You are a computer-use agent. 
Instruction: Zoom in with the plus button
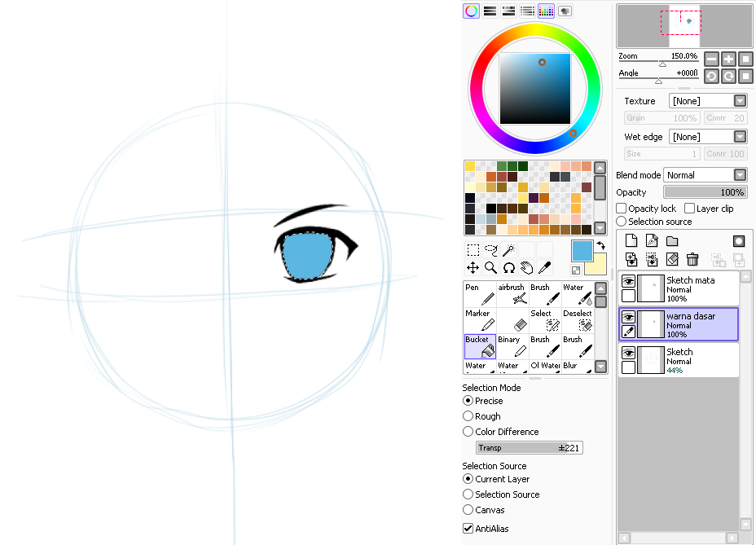pos(727,59)
